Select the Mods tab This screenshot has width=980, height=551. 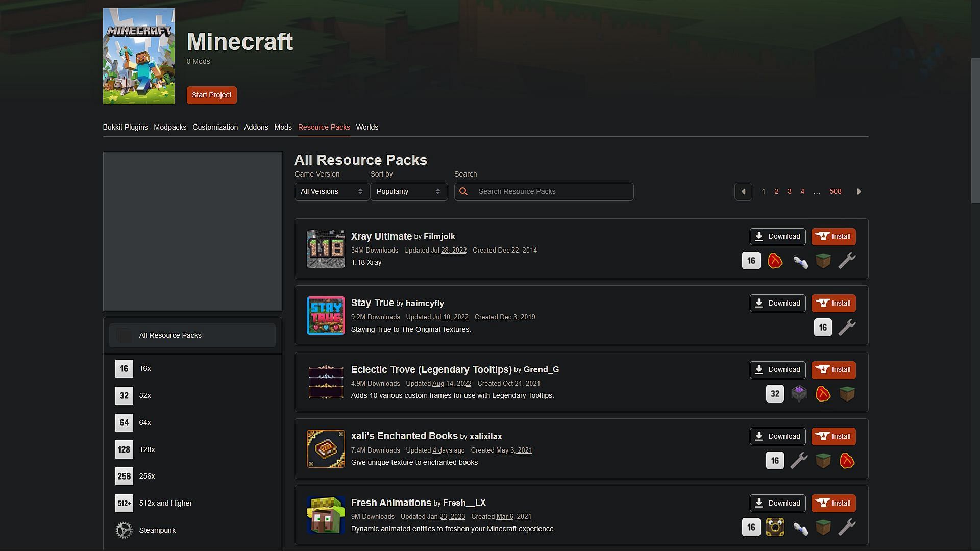coord(283,127)
